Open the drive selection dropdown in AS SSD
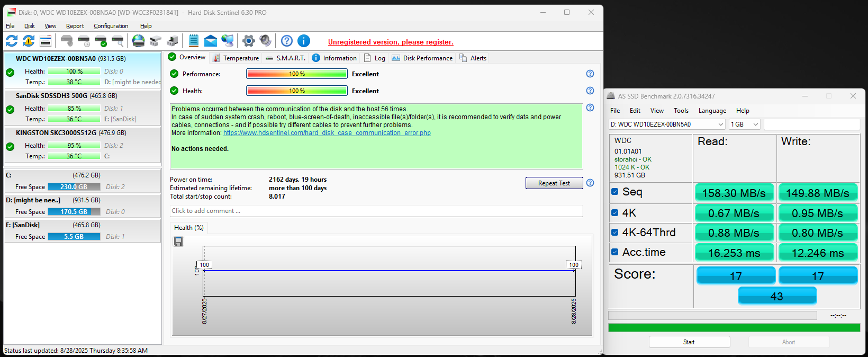The width and height of the screenshot is (868, 357). pyautogui.click(x=667, y=124)
